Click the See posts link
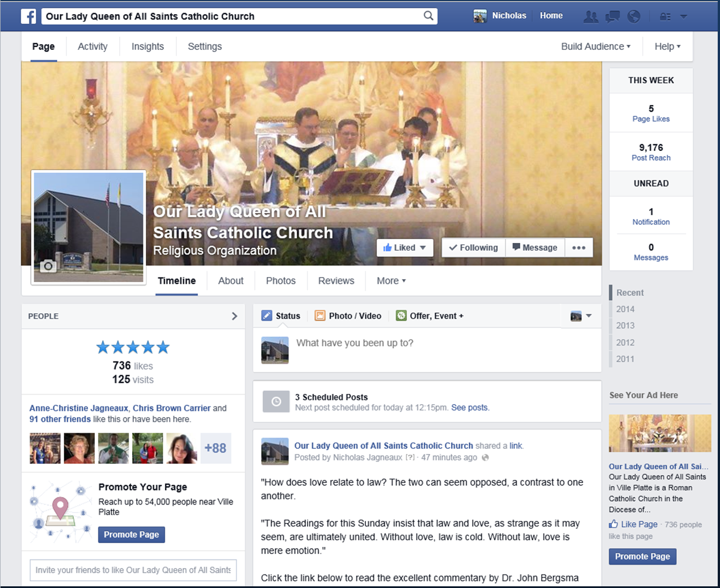Screen dimensions: 720x588 pyautogui.click(x=470, y=408)
